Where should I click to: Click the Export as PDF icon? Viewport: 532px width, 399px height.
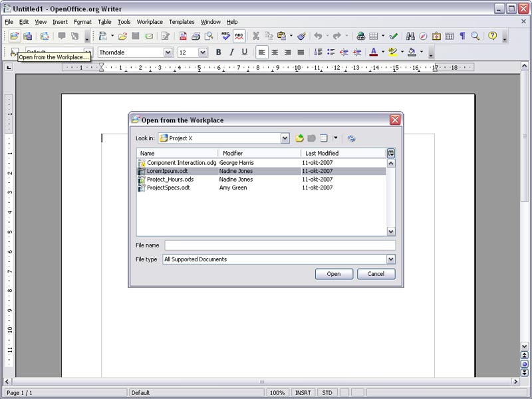tap(183, 36)
